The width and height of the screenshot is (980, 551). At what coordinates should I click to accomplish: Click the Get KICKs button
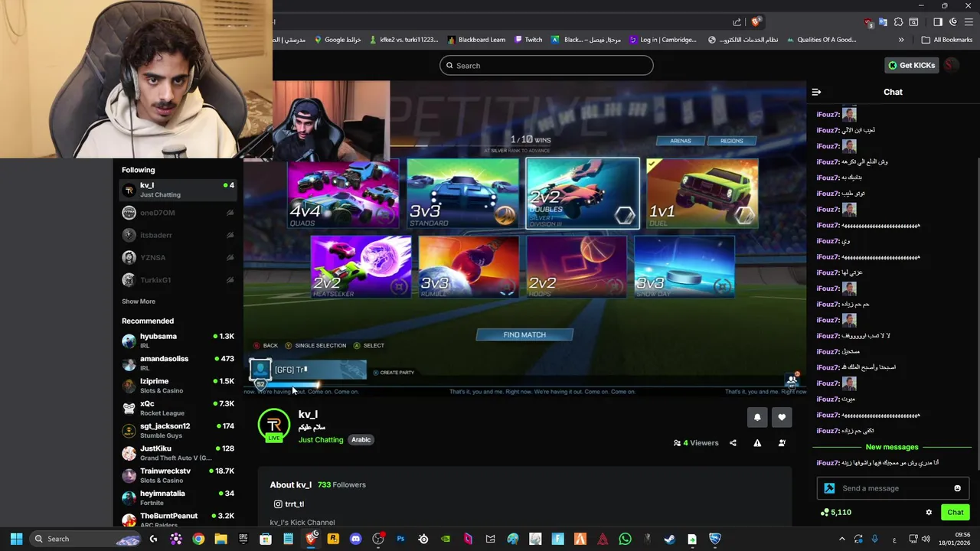pos(911,65)
